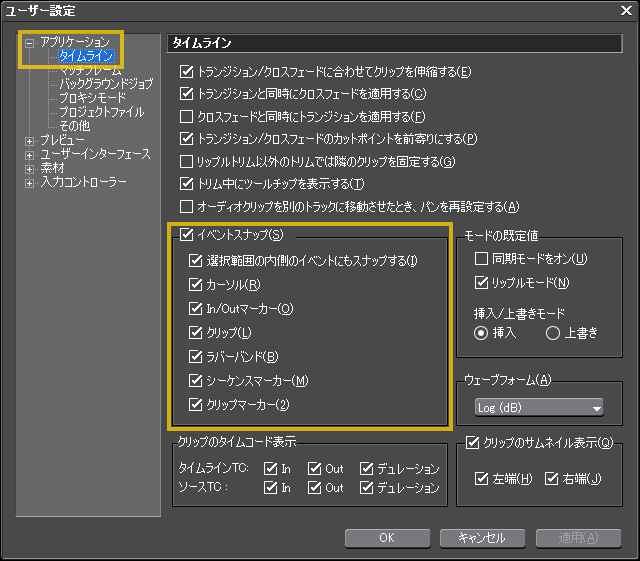640x561 pixels.
Task: Click the アプリケーション tree label
Action: [x=75, y=42]
